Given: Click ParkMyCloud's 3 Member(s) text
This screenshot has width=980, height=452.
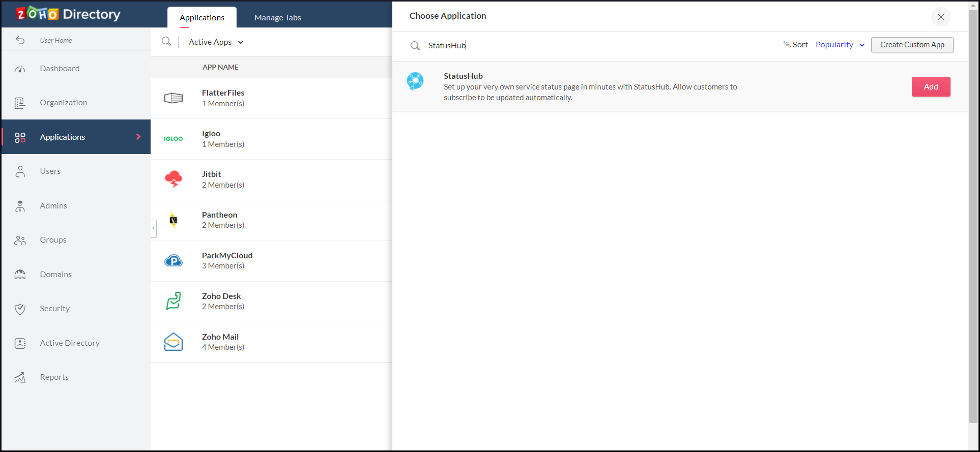Looking at the screenshot, I should [x=223, y=266].
